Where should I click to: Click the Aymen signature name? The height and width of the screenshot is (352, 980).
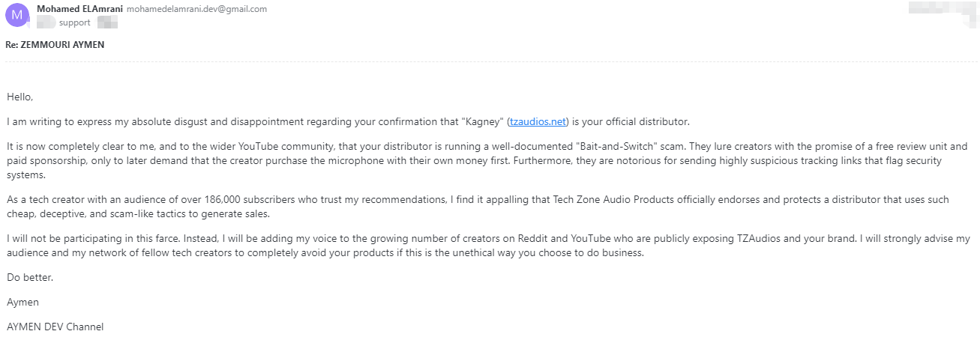click(21, 302)
